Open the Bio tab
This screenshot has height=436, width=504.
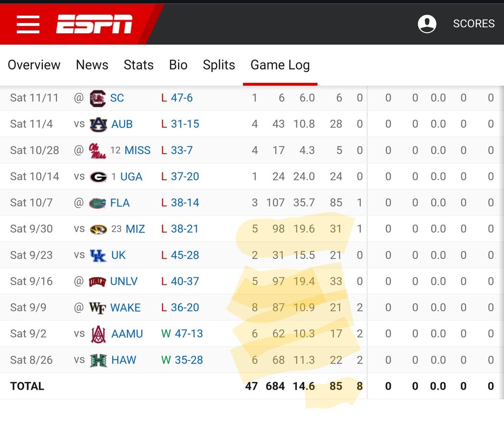pos(178,65)
